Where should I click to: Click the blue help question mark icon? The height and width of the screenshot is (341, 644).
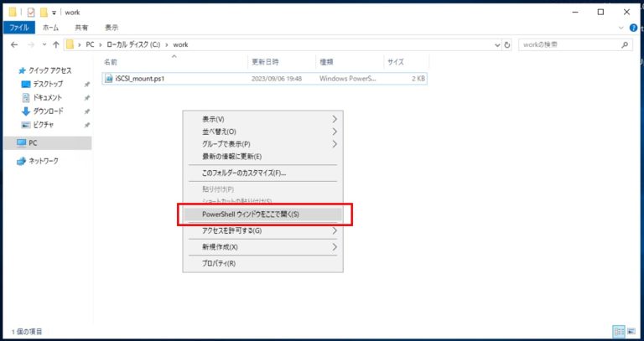point(634,28)
